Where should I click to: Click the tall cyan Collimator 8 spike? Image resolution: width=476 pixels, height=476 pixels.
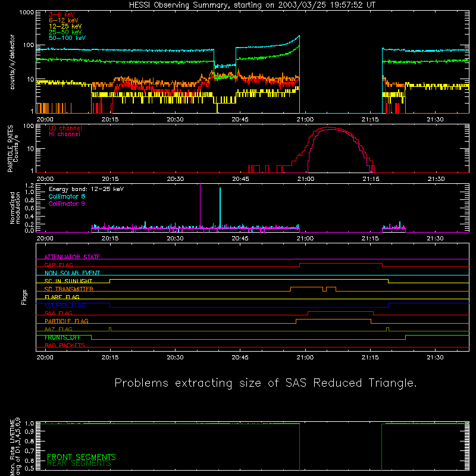(220, 207)
